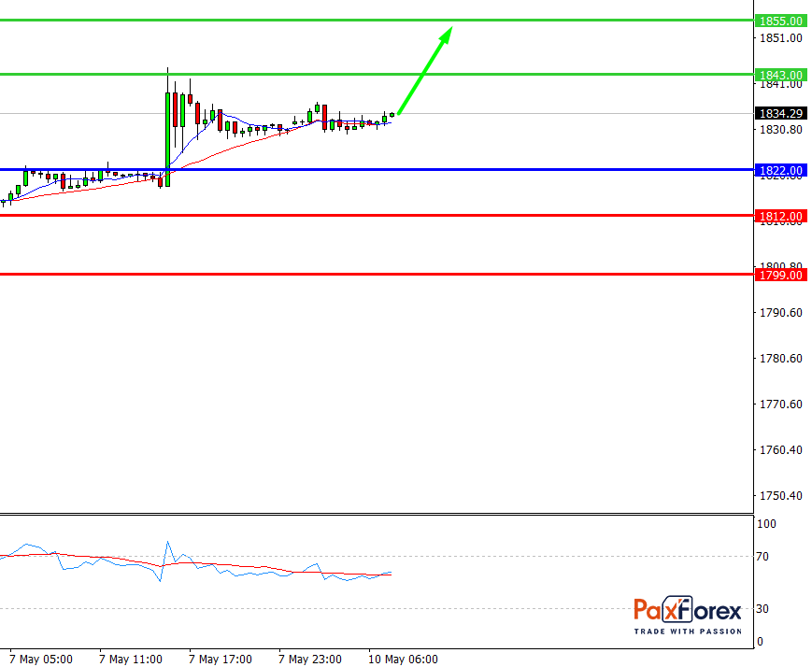812x667 pixels.
Task: Click the 7 May 23:00 time label
Action: (309, 660)
